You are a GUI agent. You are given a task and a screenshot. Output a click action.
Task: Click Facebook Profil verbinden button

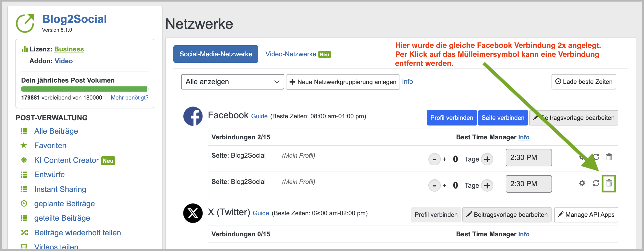coord(452,118)
